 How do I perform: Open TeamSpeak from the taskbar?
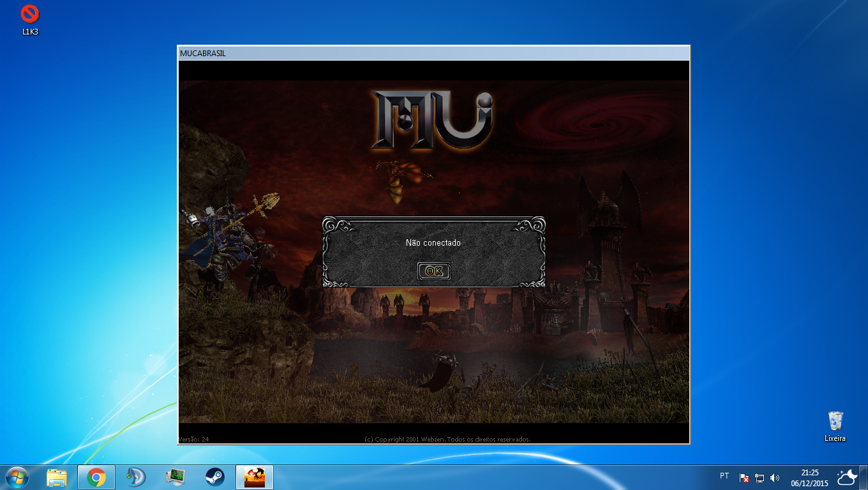click(x=136, y=477)
